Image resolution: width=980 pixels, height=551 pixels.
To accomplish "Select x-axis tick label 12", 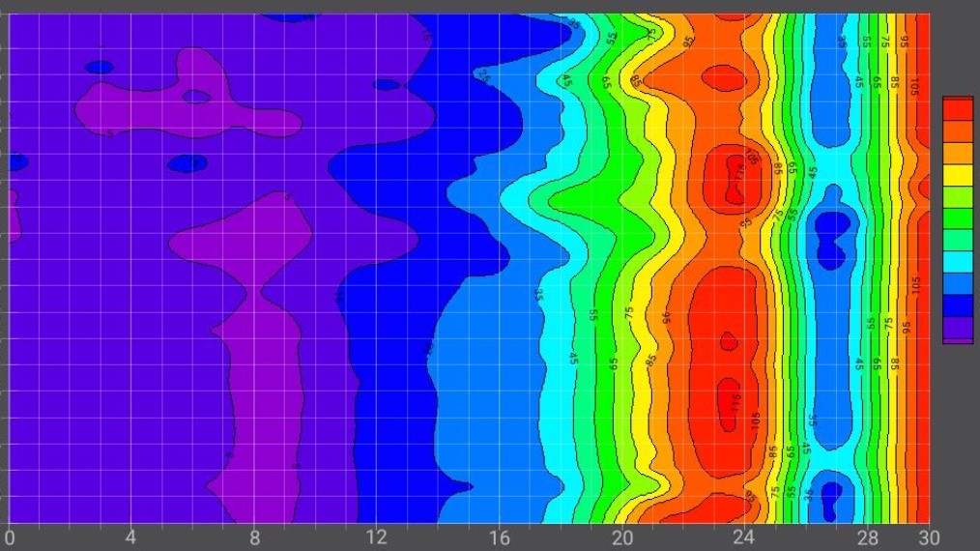I will [376, 537].
